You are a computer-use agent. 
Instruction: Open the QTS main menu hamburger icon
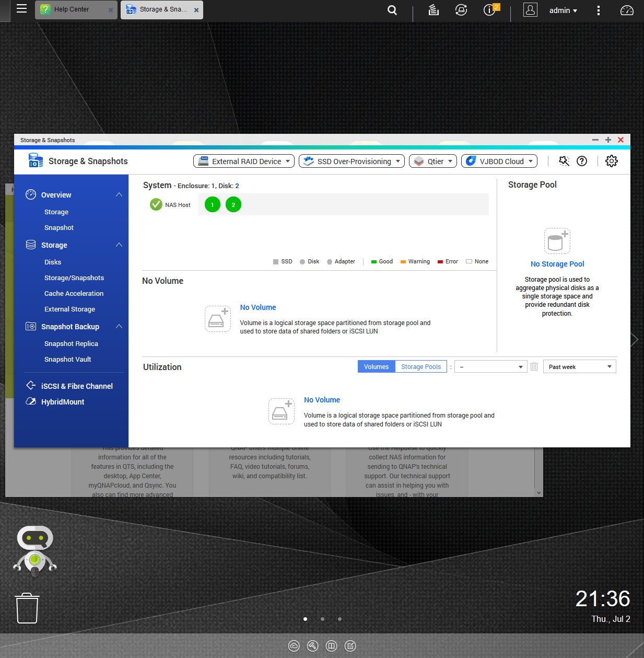pyautogui.click(x=21, y=8)
